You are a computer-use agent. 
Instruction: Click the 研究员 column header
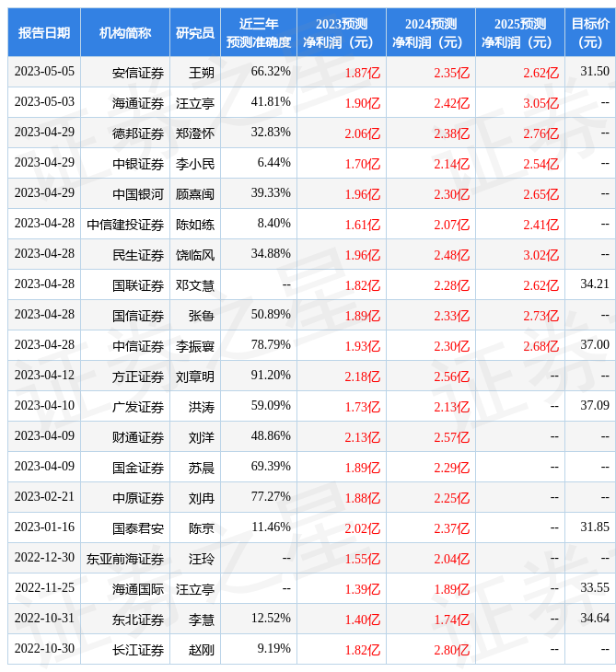[x=195, y=32]
